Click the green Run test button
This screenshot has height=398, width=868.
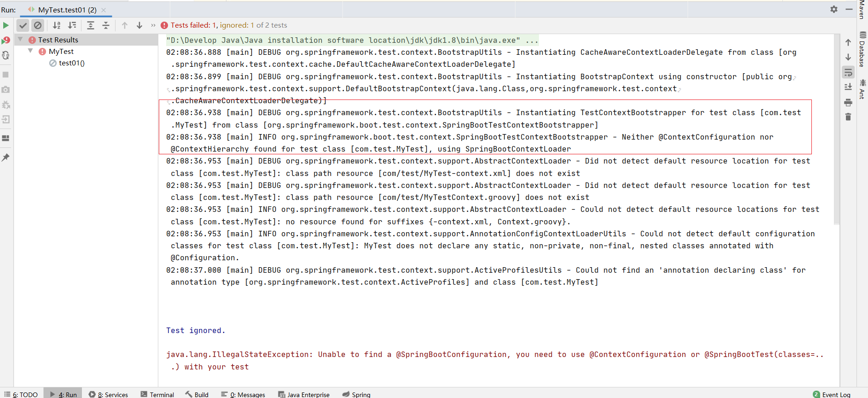point(6,25)
